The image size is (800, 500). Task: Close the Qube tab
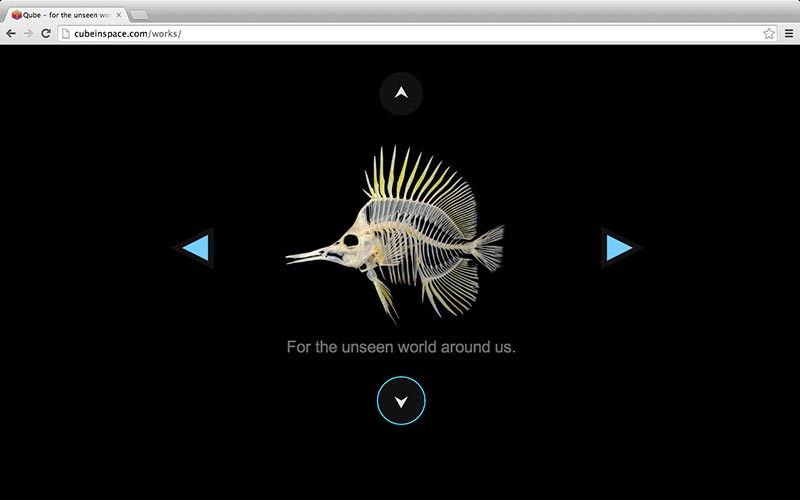point(119,15)
